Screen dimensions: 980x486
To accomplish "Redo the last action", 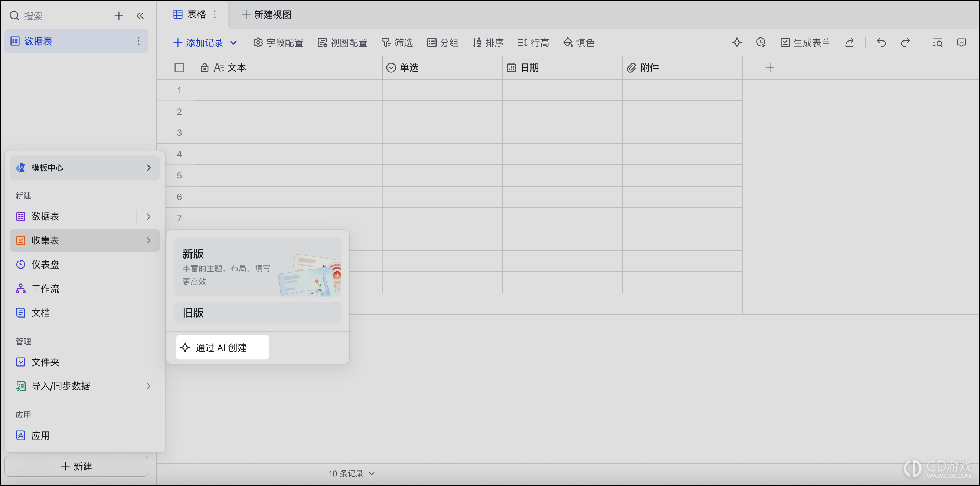I will pos(905,43).
